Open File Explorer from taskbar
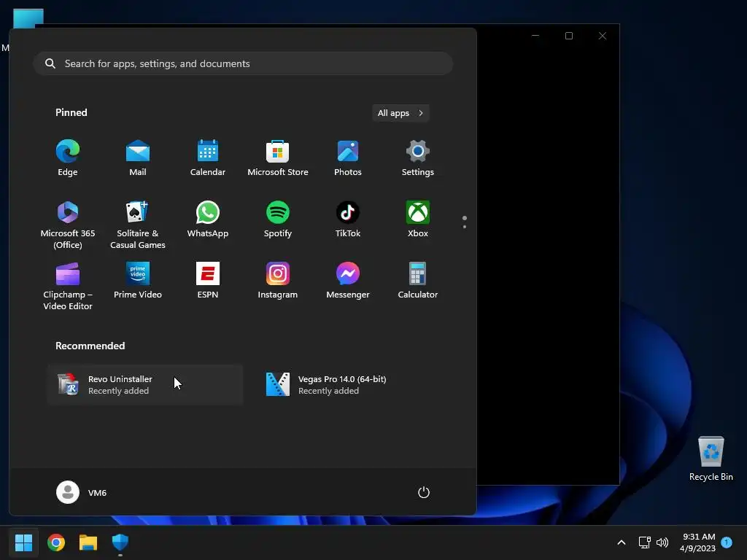747x560 pixels. [x=88, y=542]
